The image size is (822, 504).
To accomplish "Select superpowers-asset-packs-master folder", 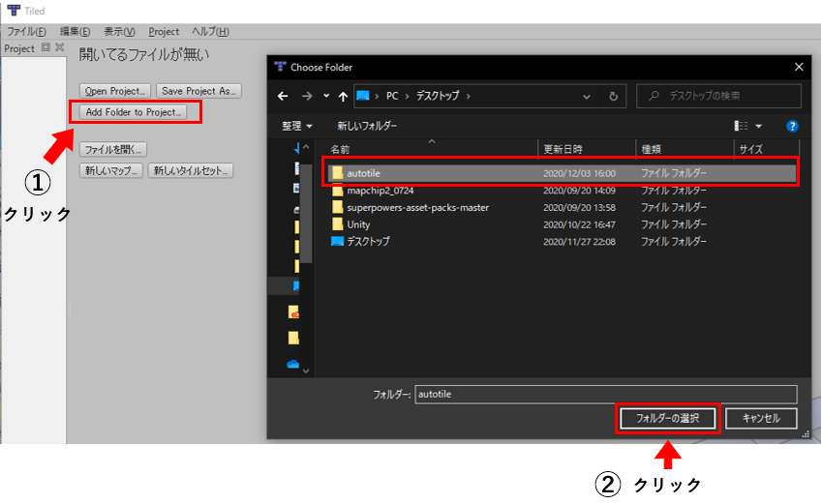I will [562, 207].
